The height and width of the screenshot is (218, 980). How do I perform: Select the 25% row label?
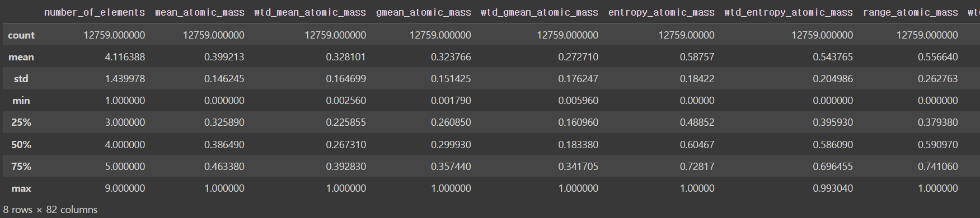tap(21, 122)
